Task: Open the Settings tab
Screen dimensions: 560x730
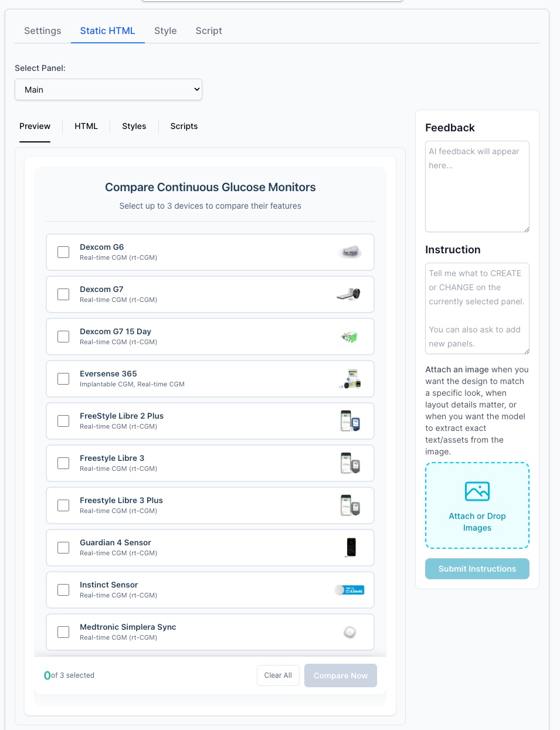Action: click(x=42, y=31)
